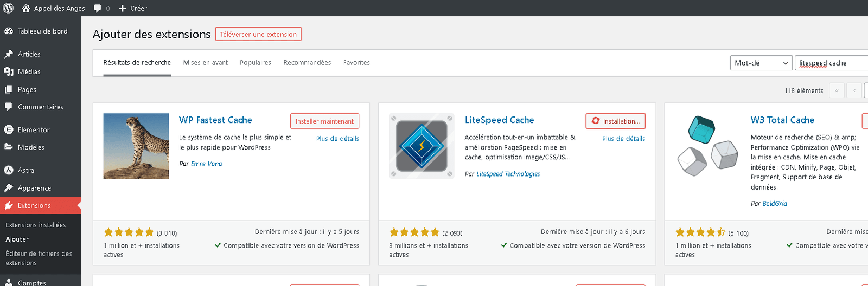Image resolution: width=868 pixels, height=286 pixels.
Task: Open Extensions installées submenu
Action: [36, 225]
